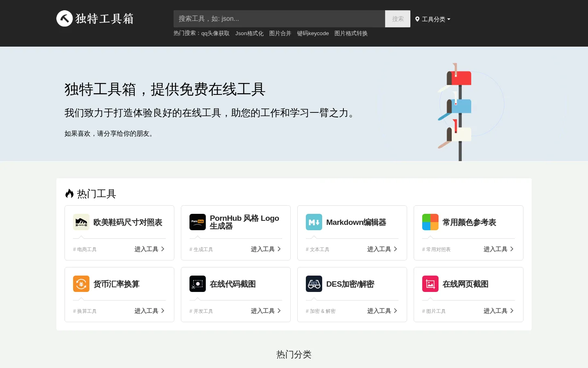Click the 常用颜色参考表 color icon
588x368 pixels.
430,222
